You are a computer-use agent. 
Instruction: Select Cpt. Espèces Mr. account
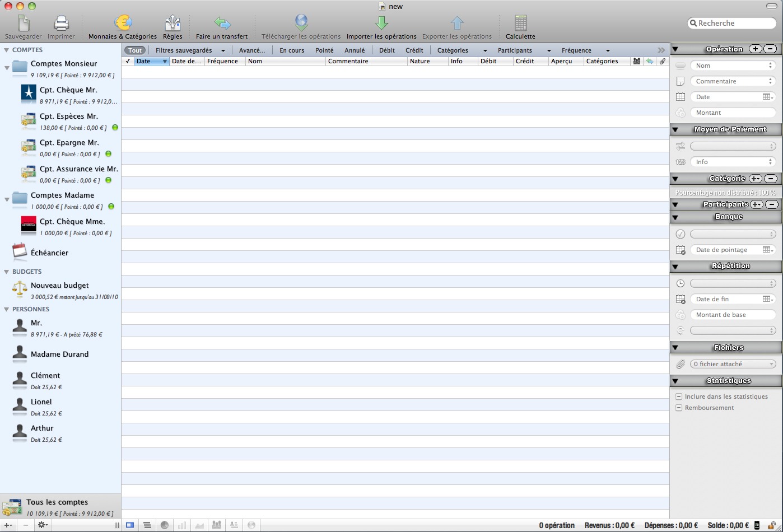pyautogui.click(x=68, y=121)
